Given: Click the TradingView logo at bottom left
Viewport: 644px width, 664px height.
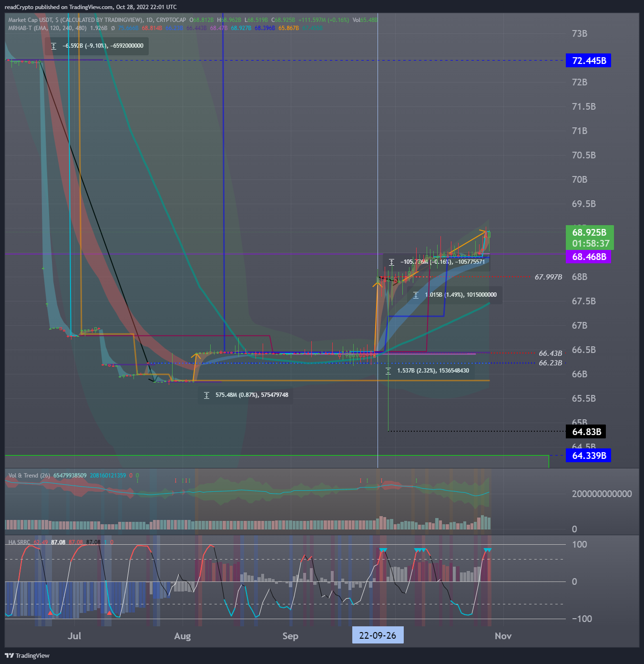Looking at the screenshot, I should tap(27, 655).
